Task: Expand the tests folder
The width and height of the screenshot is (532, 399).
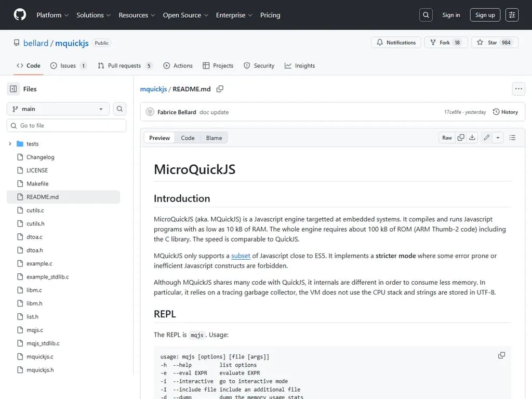Action: 10,143
